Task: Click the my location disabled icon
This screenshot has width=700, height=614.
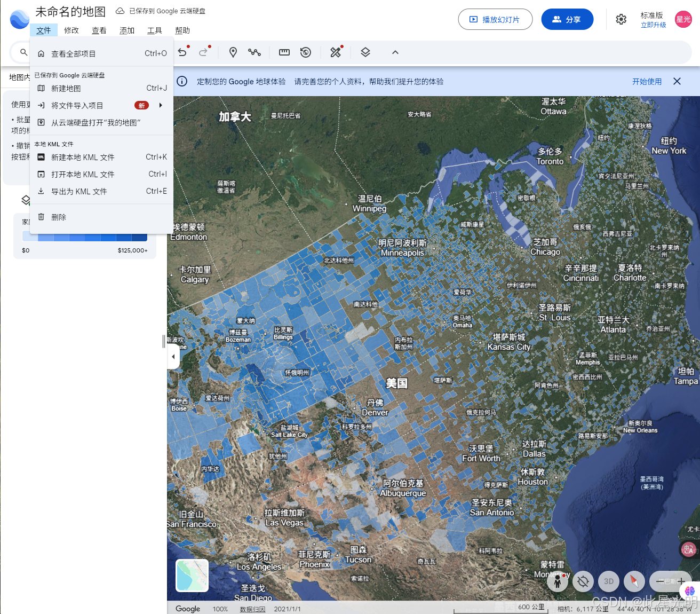Action: click(583, 581)
